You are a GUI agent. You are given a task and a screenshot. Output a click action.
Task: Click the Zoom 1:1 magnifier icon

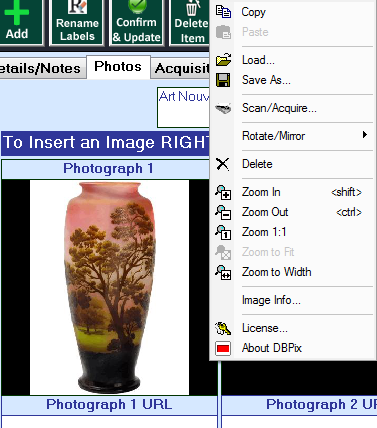[x=223, y=232]
